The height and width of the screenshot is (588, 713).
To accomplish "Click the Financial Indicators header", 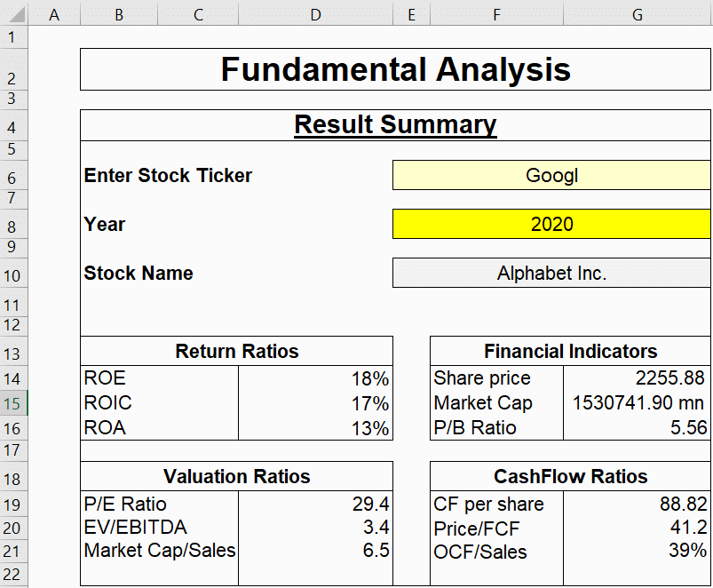I will pyautogui.click(x=571, y=351).
